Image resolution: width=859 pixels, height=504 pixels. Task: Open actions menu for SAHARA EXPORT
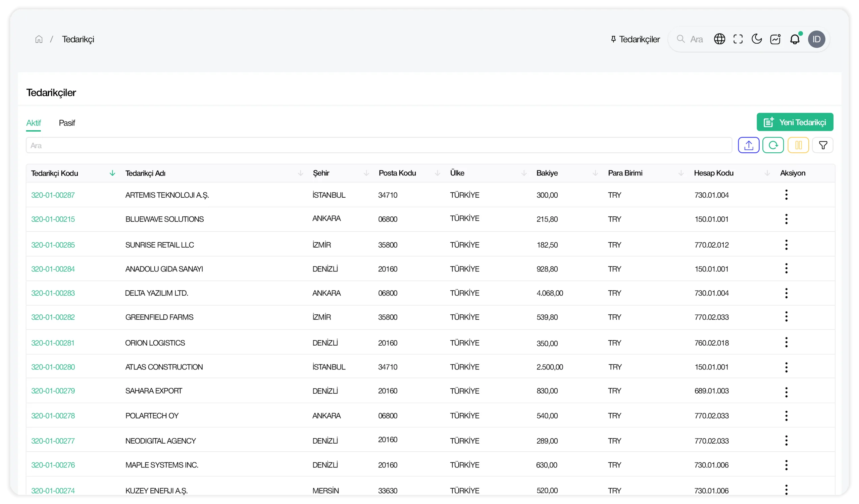point(787,392)
